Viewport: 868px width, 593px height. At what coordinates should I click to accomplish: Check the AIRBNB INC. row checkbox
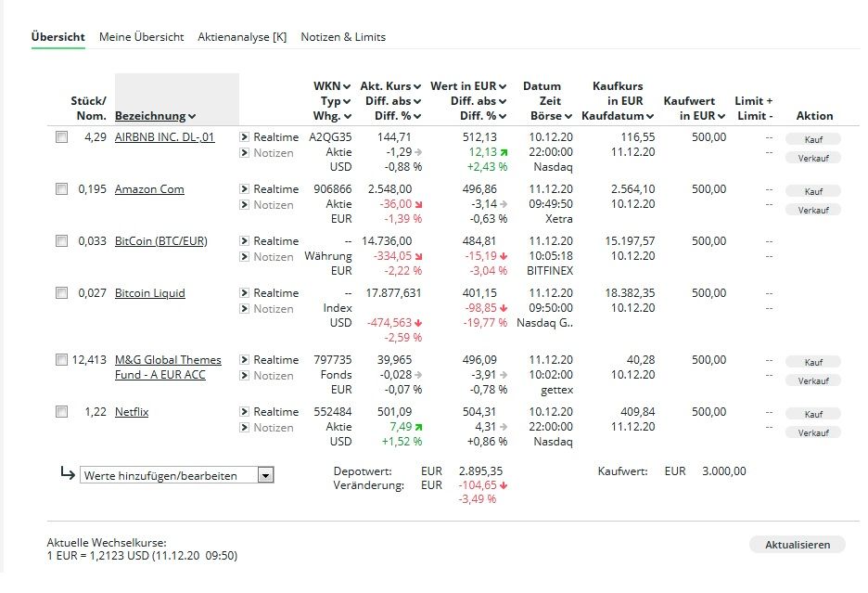tap(61, 137)
